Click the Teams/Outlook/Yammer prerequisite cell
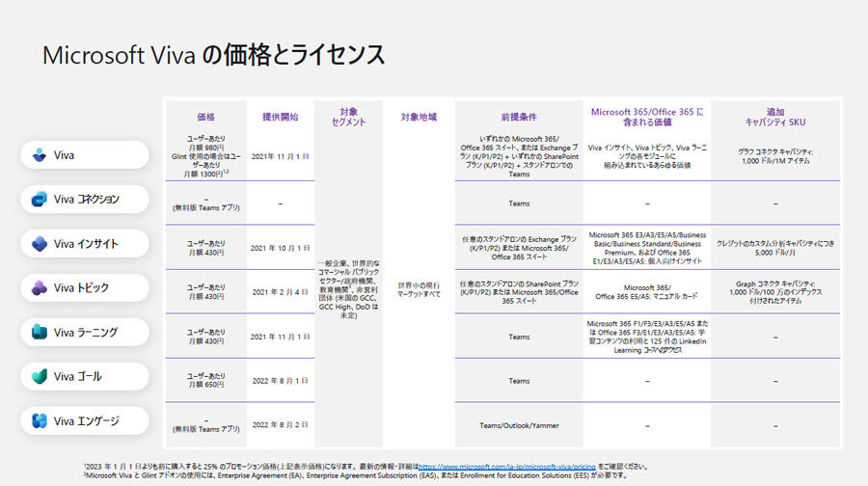 [519, 425]
